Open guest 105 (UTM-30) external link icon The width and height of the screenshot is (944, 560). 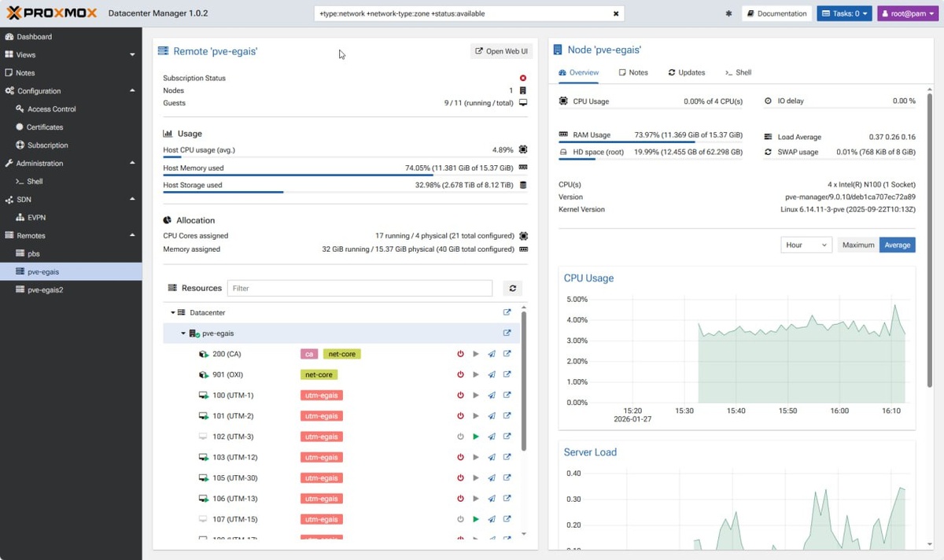coord(507,478)
